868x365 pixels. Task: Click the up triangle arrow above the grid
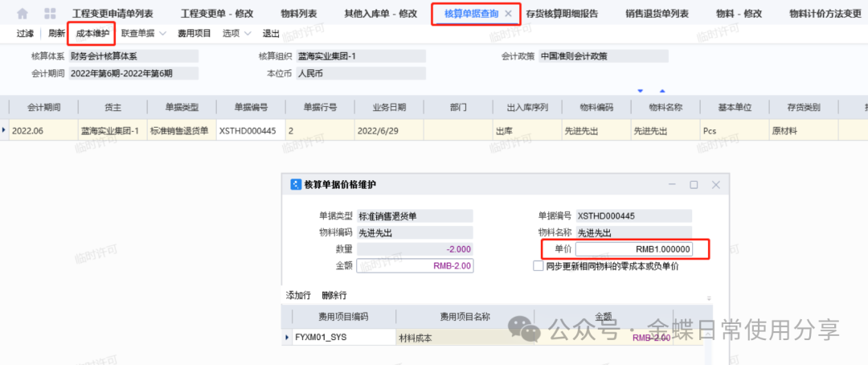(662, 90)
